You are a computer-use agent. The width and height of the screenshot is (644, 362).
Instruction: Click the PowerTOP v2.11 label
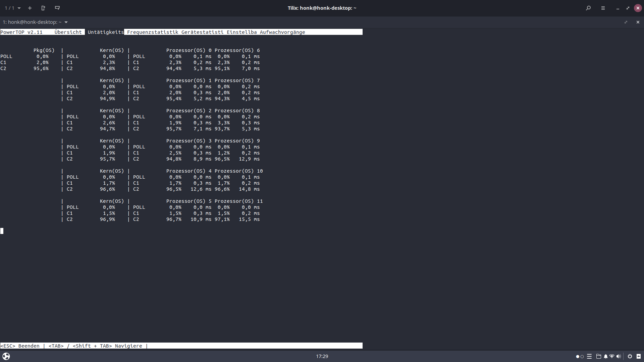pyautogui.click(x=21, y=32)
